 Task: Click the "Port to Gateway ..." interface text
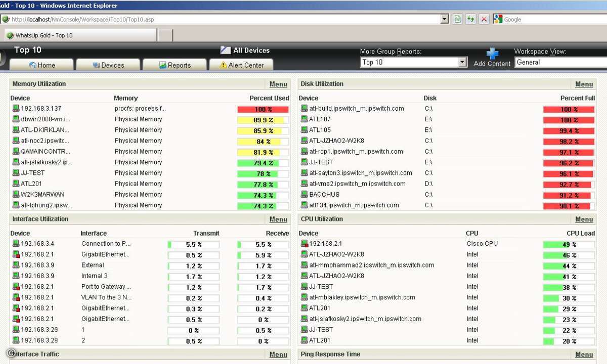pyautogui.click(x=106, y=287)
